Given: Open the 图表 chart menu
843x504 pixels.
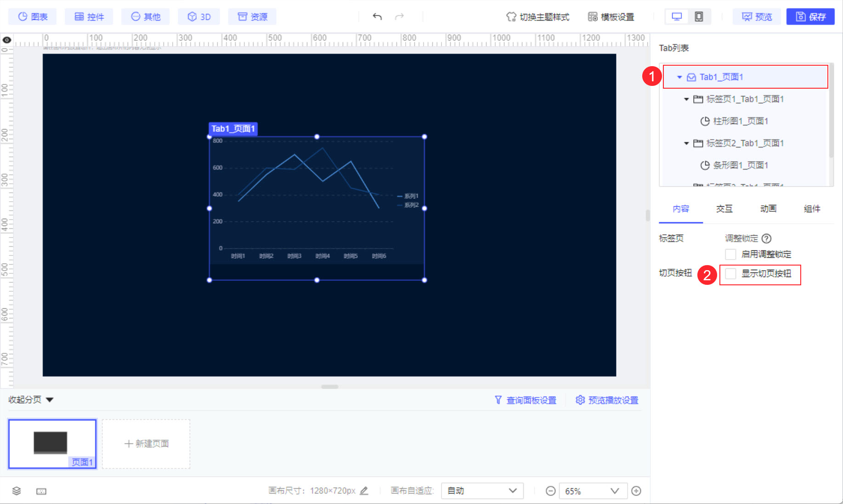Looking at the screenshot, I should point(32,17).
